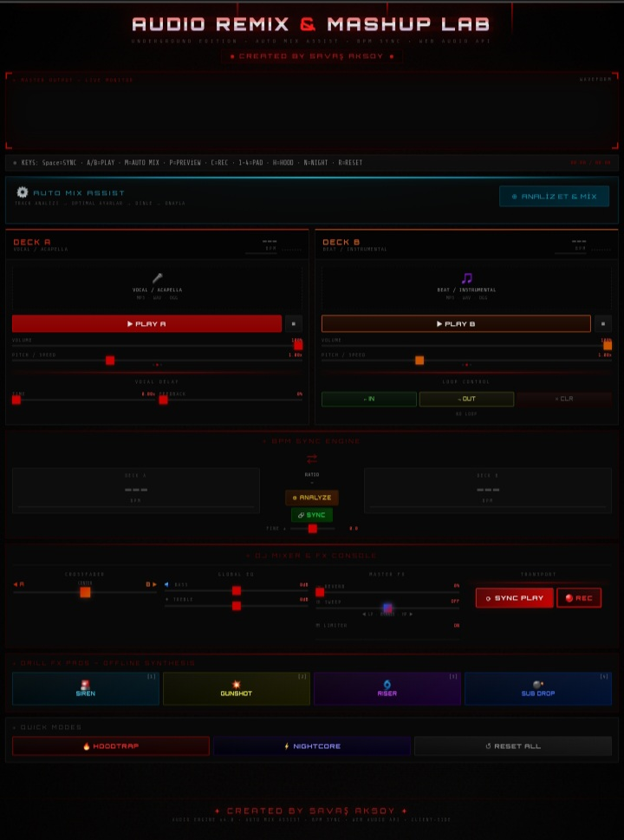Click the 'BPM Sync Engine' heading

coord(312,441)
